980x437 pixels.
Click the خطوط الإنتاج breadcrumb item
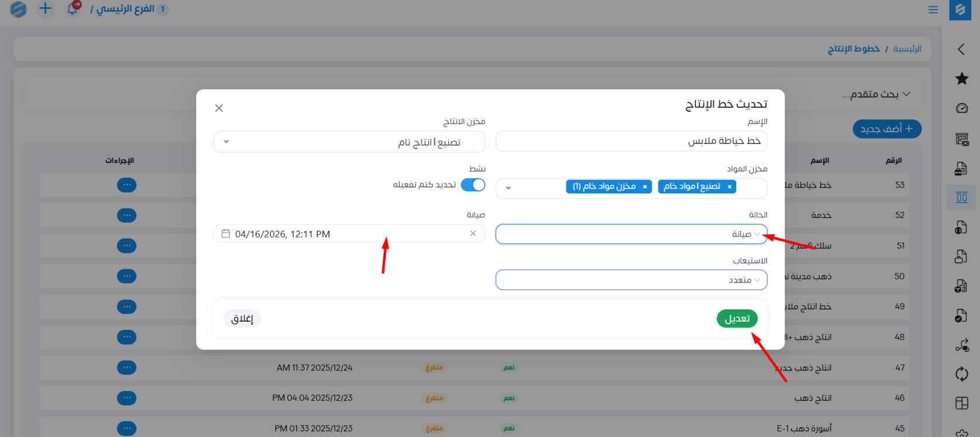(853, 49)
